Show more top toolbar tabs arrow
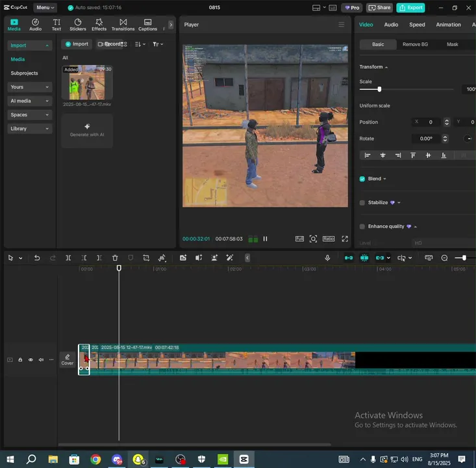Screen dimensions: 476x468 (171, 25)
